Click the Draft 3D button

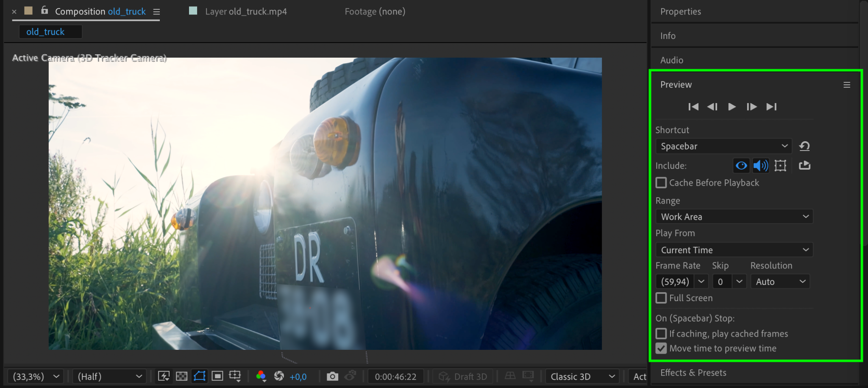click(463, 377)
